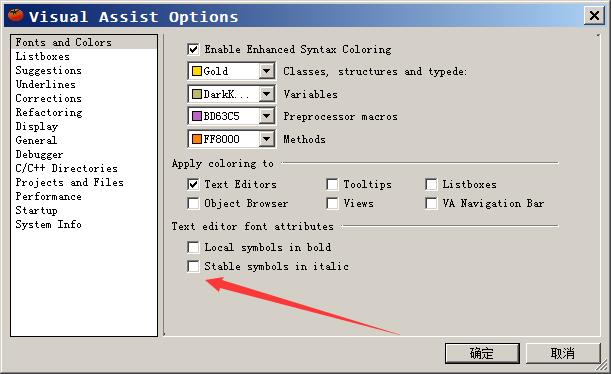This screenshot has height=374, width=611.
Task: Disable Enhanced Syntax Coloring checkbox
Action: 193,49
